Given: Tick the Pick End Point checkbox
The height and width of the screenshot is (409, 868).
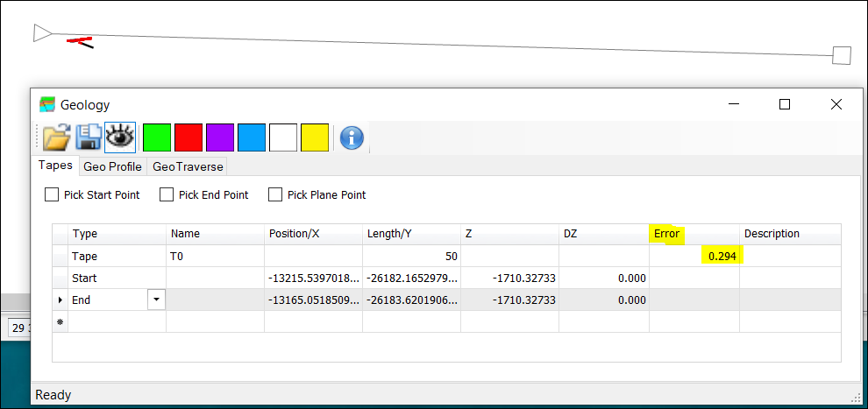Looking at the screenshot, I should 167,195.
